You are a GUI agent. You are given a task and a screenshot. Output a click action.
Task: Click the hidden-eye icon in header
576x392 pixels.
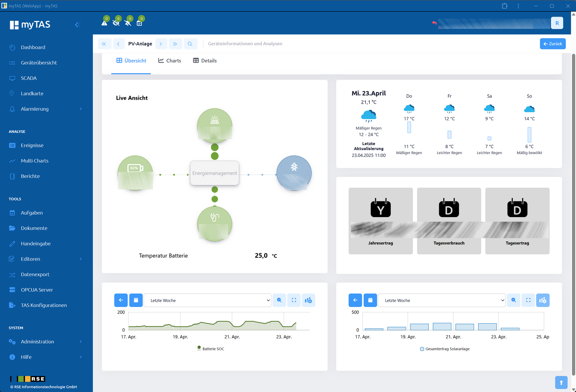pos(116,23)
